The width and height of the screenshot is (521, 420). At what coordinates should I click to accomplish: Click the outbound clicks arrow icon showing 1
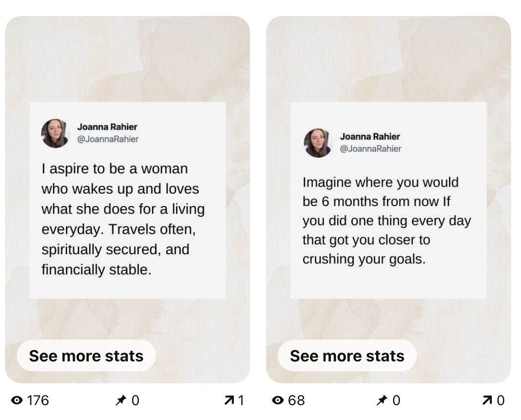229,400
